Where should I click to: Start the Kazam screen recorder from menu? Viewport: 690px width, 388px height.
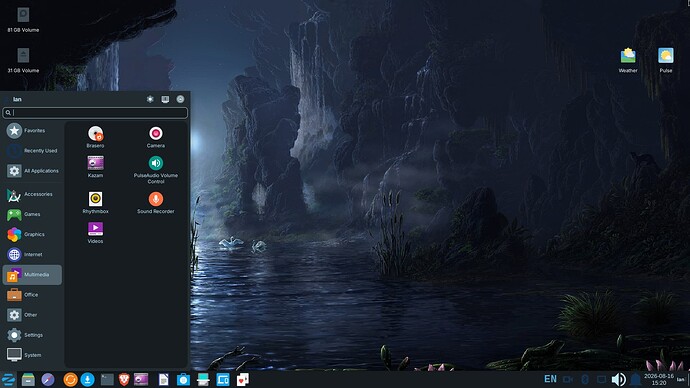point(95,166)
